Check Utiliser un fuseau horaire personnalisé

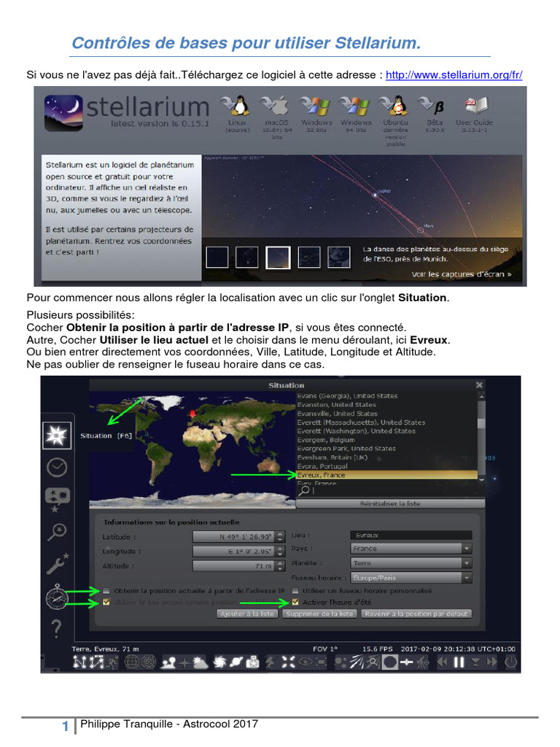point(295,591)
